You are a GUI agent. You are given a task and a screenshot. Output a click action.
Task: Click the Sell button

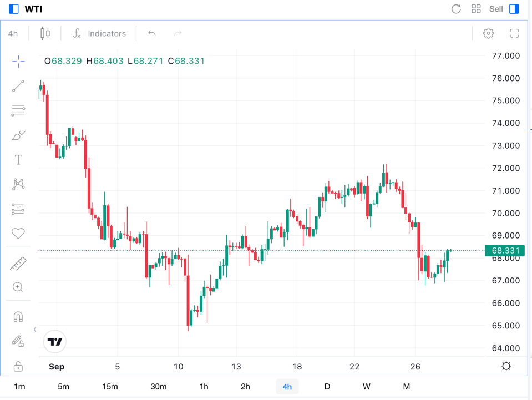[x=496, y=9]
